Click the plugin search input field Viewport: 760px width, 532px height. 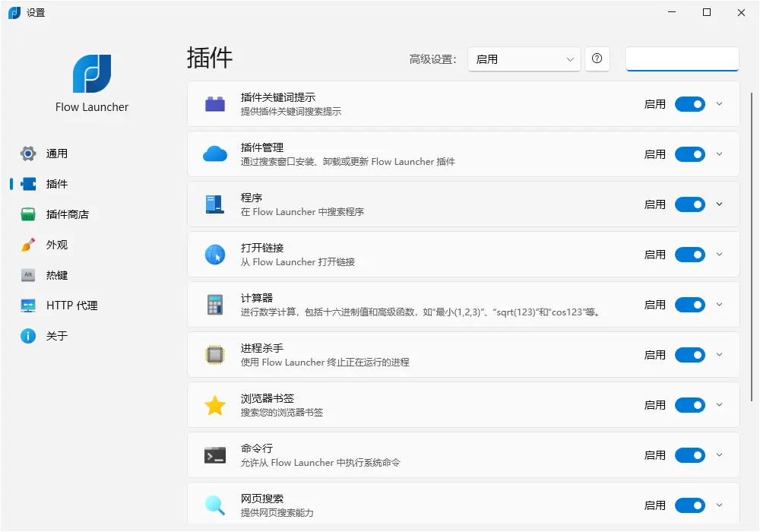[x=682, y=59]
